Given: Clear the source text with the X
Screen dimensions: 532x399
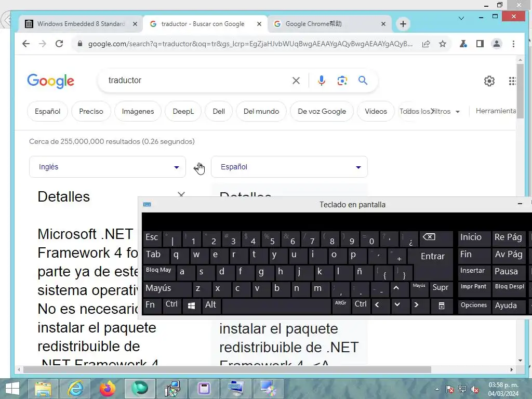Looking at the screenshot, I should (x=181, y=194).
